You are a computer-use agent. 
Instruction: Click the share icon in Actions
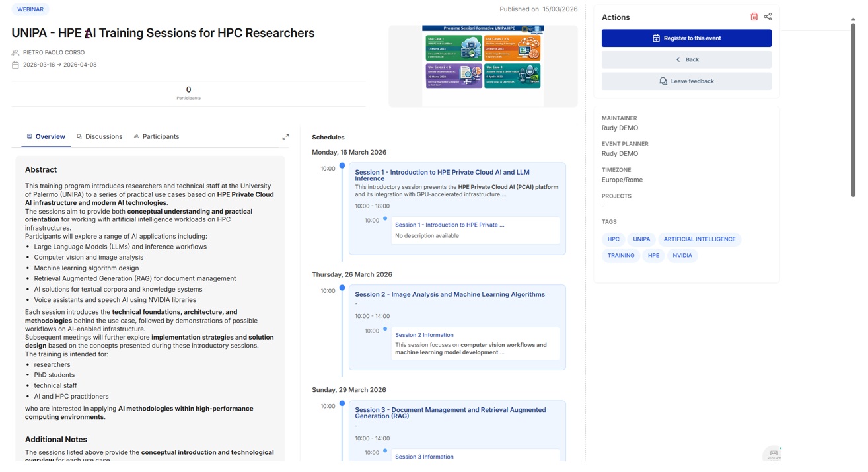click(768, 17)
